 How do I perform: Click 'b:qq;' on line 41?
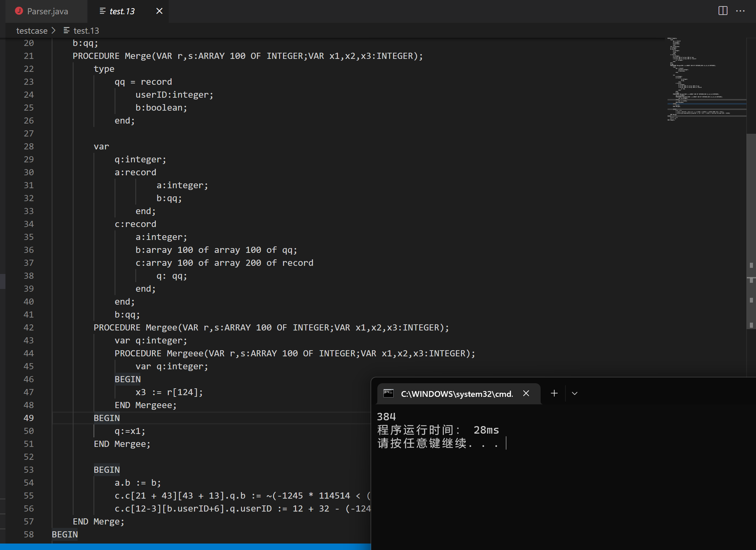[127, 314]
